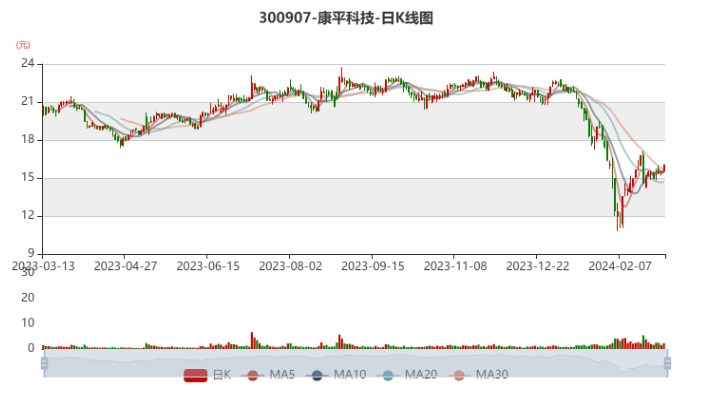This screenshot has height=418, width=713.
Task: Click the 2023-06-15 date axis label
Action: (x=208, y=266)
